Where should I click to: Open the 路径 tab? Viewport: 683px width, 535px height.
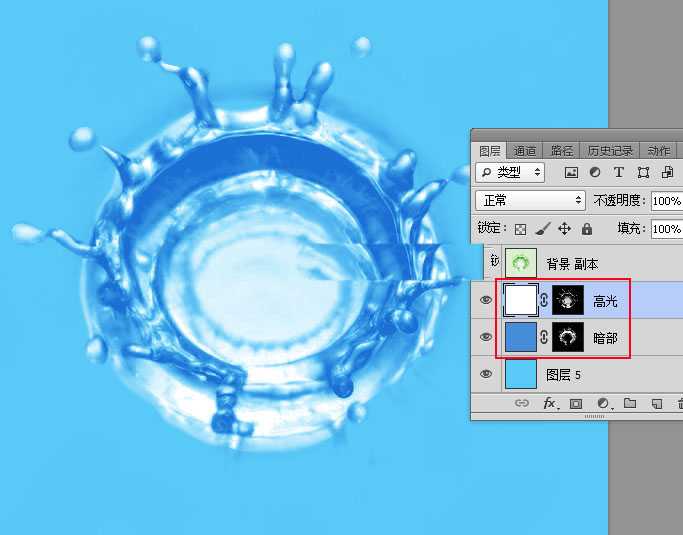(x=562, y=151)
